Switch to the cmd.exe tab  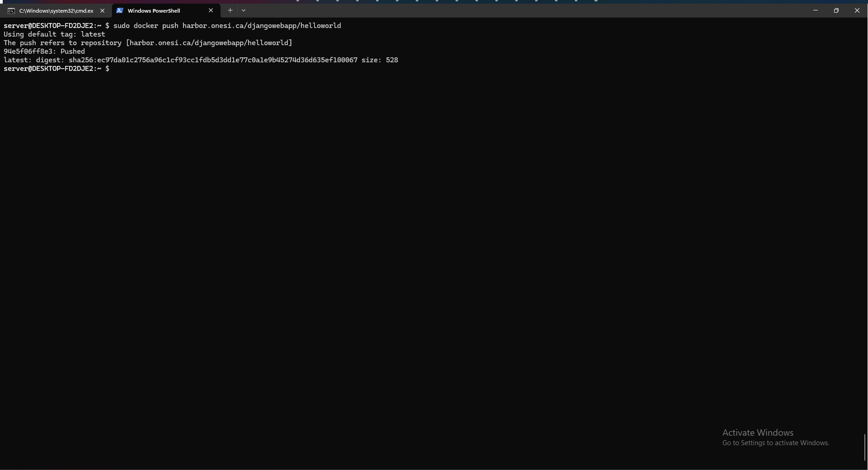[x=56, y=10]
